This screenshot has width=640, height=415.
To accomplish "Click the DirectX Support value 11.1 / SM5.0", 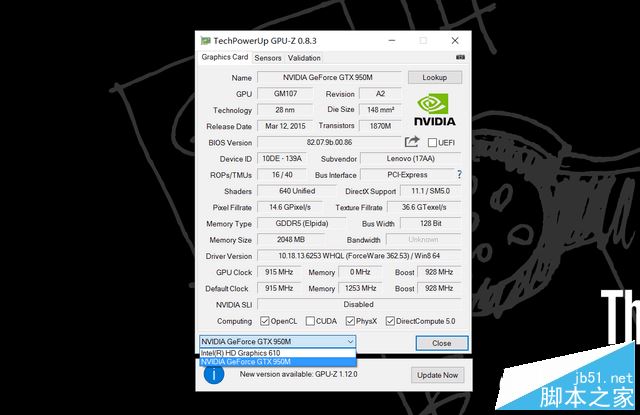I will [431, 191].
